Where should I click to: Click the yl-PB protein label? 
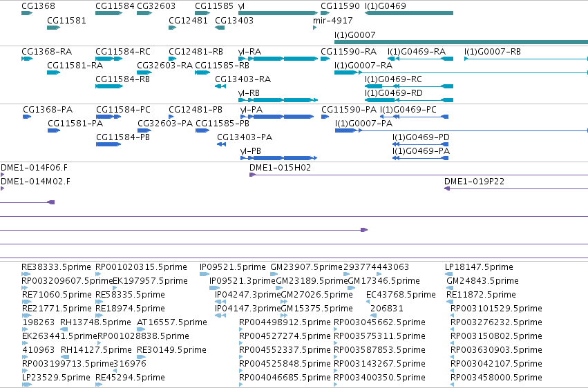click(x=251, y=151)
